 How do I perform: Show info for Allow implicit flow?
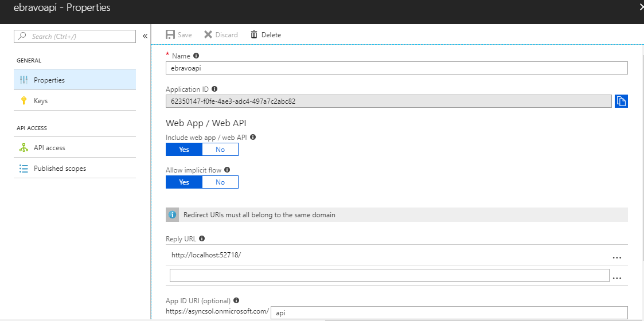227,170
